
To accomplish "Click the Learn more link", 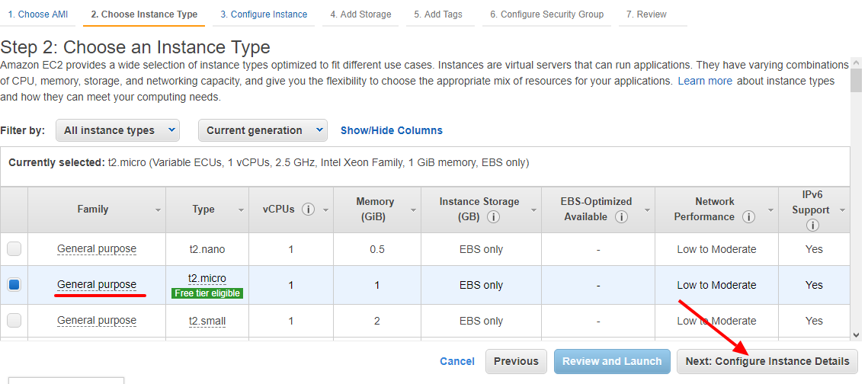I will pos(705,81).
